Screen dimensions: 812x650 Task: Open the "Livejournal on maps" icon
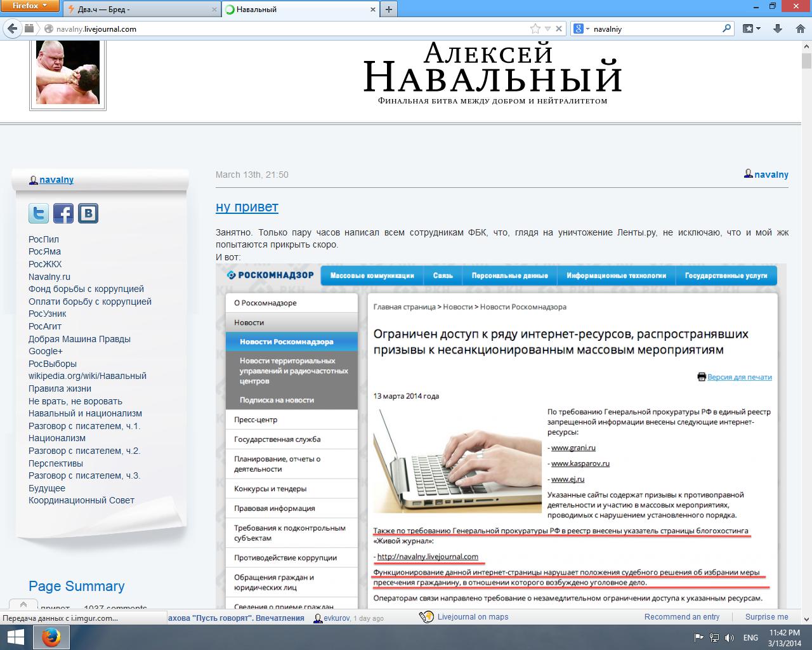(426, 617)
